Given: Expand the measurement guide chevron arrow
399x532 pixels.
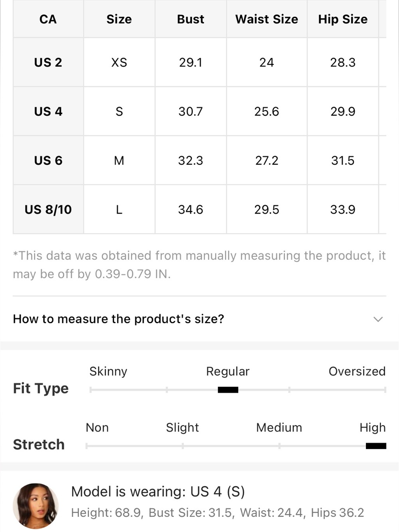Looking at the screenshot, I should tap(378, 319).
